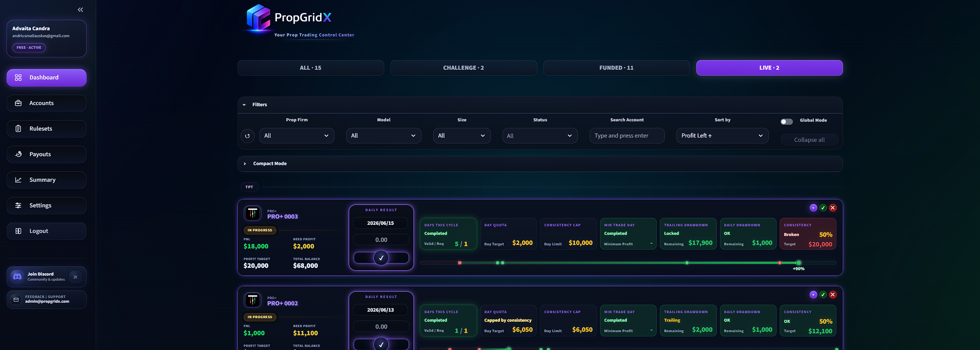
Task: Open Rulesets in the sidebar
Action: 47,129
